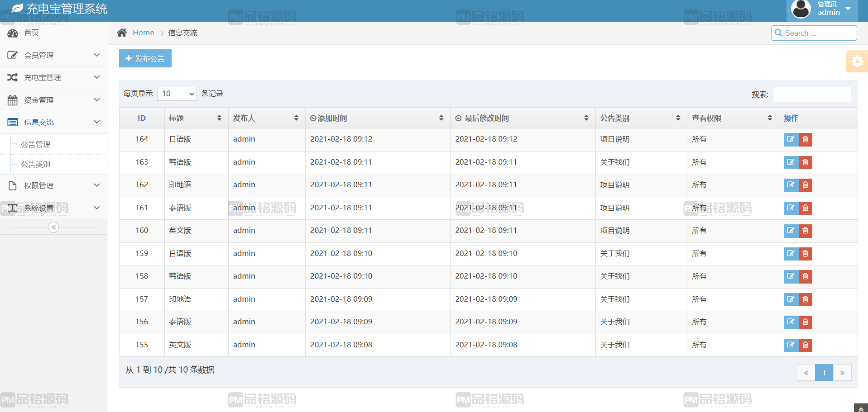Image resolution: width=868 pixels, height=412 pixels.
Task: Sort the table by 发布人 column
Action: [x=267, y=118]
